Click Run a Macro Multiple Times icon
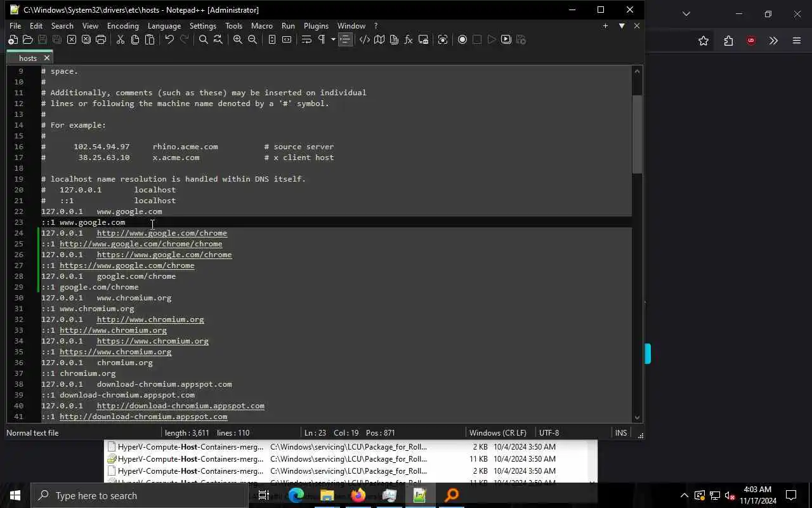This screenshot has height=508, width=812. point(506,39)
